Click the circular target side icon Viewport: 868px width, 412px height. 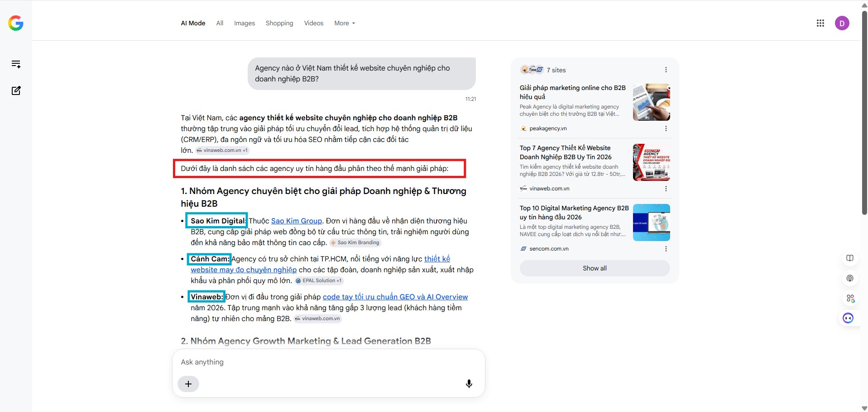click(850, 278)
